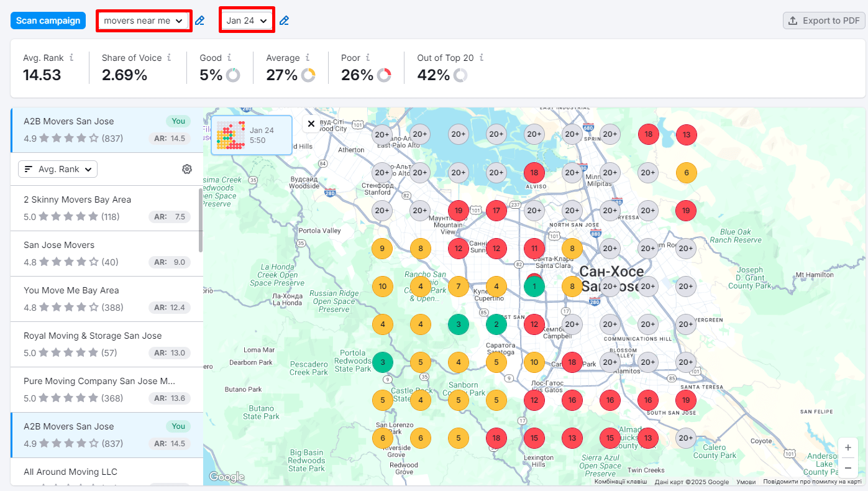Select the red rank 17 map pin
The height and width of the screenshot is (491, 868).
496,211
